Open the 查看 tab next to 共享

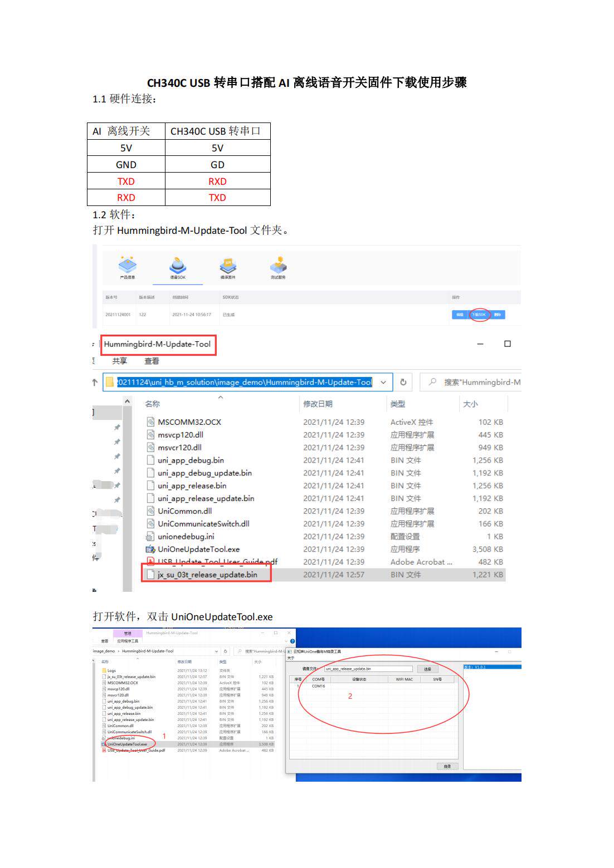152,361
